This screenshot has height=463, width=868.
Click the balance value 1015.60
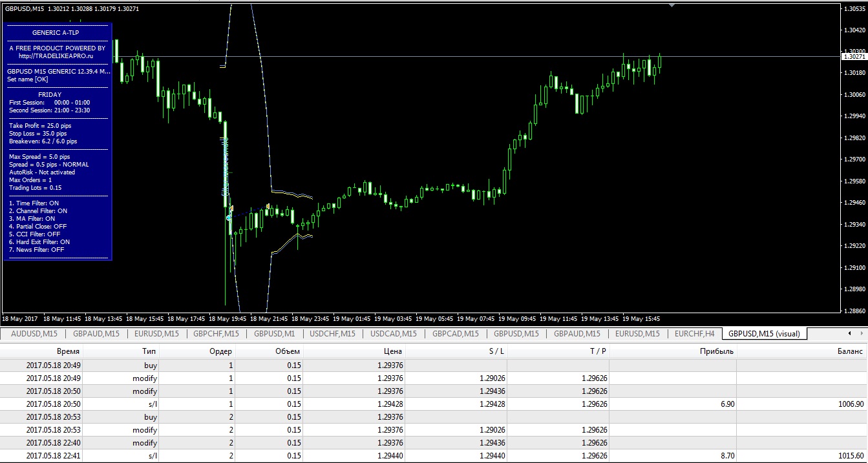click(x=850, y=456)
